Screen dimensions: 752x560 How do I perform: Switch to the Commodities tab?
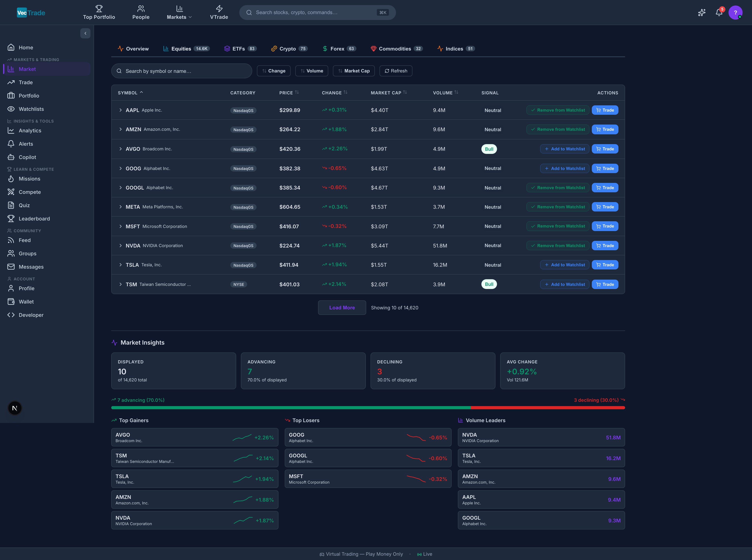pyautogui.click(x=397, y=49)
